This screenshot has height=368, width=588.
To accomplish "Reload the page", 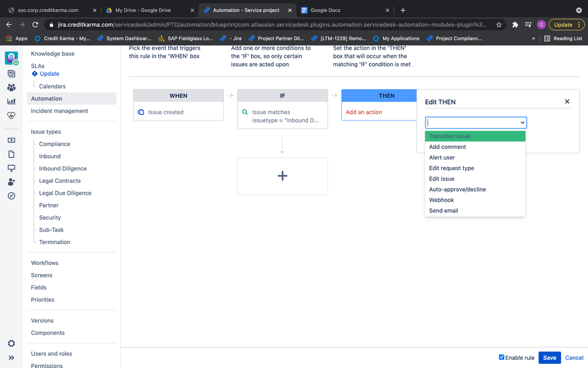I will click(x=35, y=24).
